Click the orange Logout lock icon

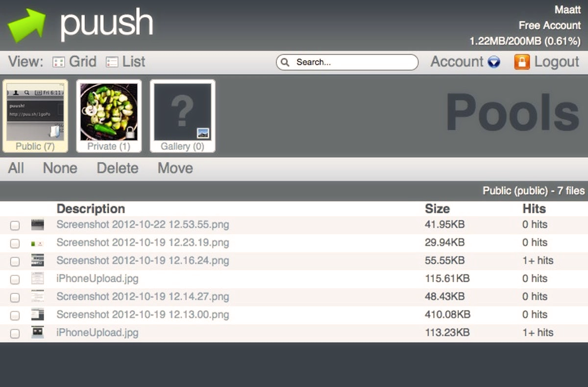522,62
